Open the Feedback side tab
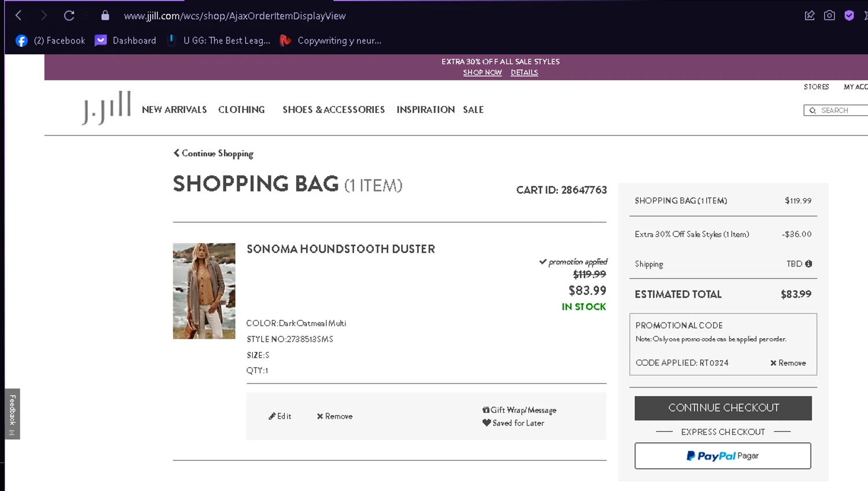 coord(12,414)
